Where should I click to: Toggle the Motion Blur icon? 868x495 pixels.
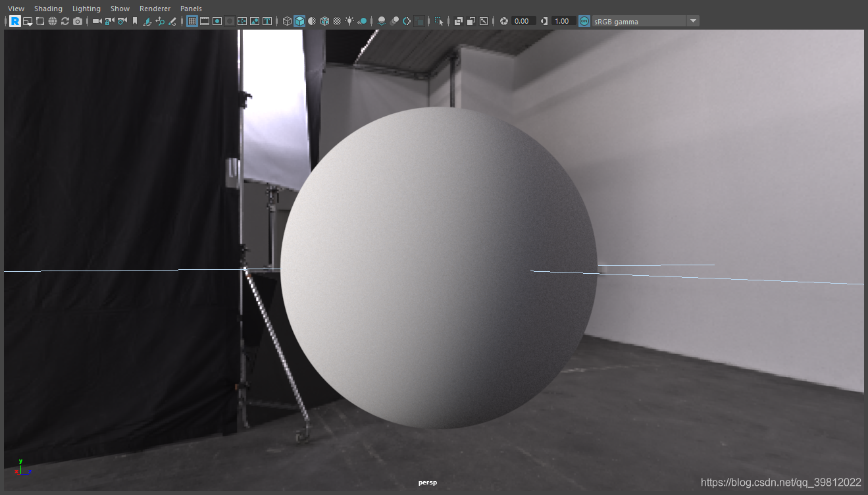[x=394, y=21]
